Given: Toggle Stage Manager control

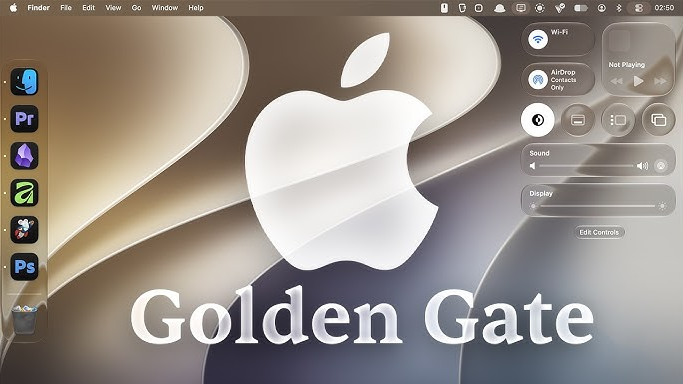Looking at the screenshot, I should coord(618,120).
